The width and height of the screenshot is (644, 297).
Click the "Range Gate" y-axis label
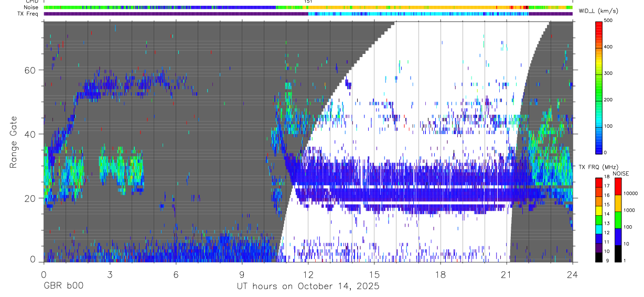tap(13, 142)
